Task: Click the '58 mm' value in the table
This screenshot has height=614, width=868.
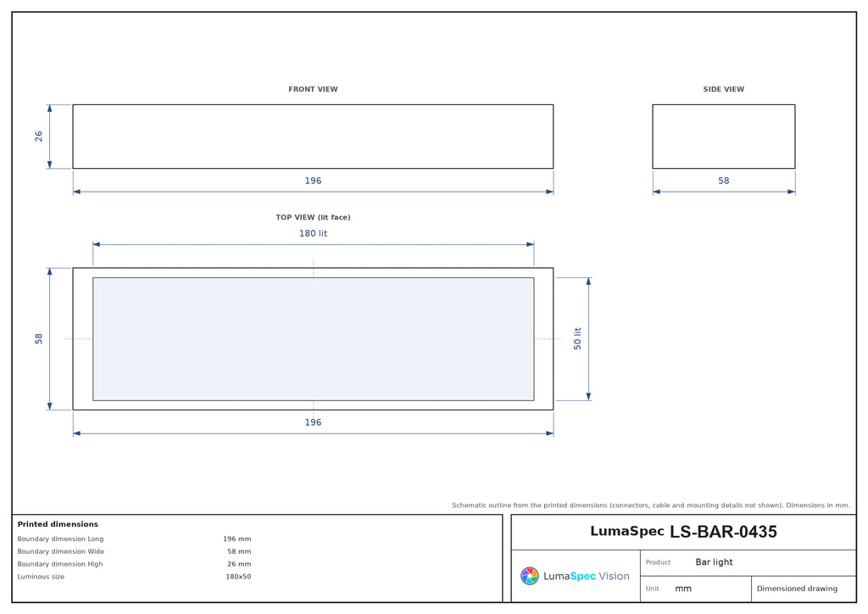Action: point(239,551)
